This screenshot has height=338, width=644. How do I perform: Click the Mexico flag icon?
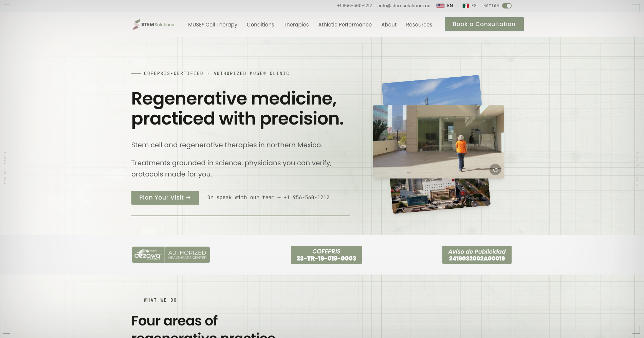[466, 6]
